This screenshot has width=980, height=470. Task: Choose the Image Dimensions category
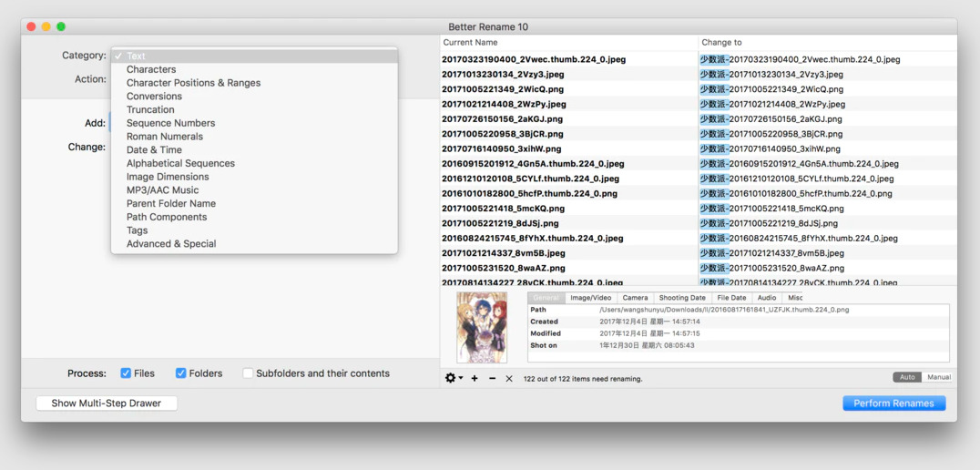tap(254, 177)
